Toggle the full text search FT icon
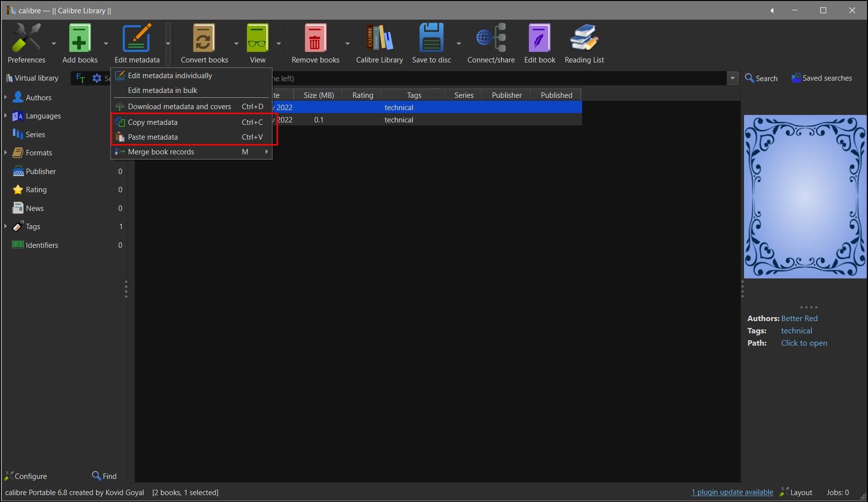The height and width of the screenshot is (502, 868). point(81,78)
